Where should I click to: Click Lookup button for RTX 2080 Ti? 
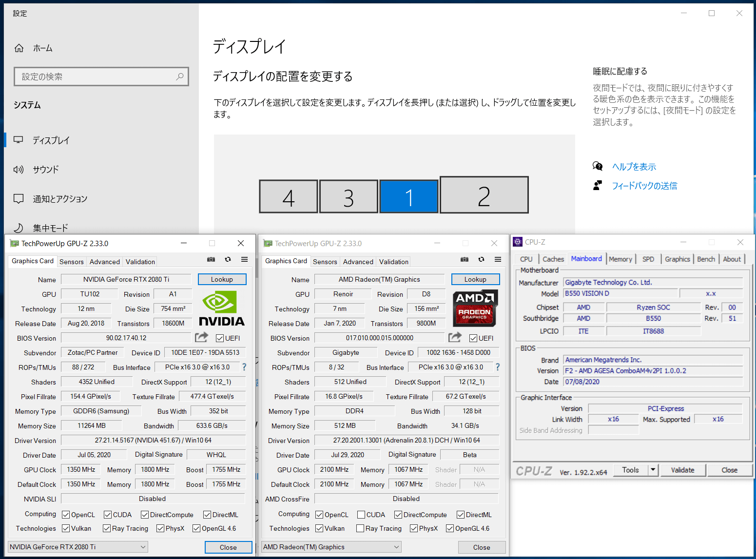click(222, 279)
